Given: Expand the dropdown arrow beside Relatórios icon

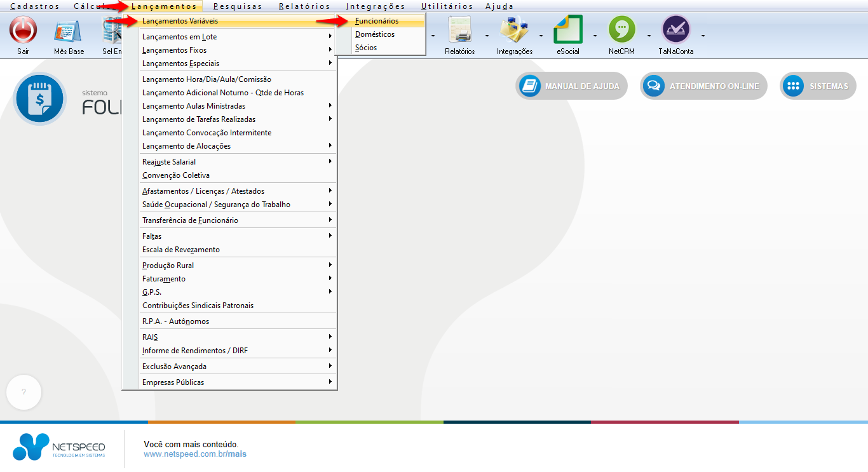Looking at the screenshot, I should click(487, 36).
